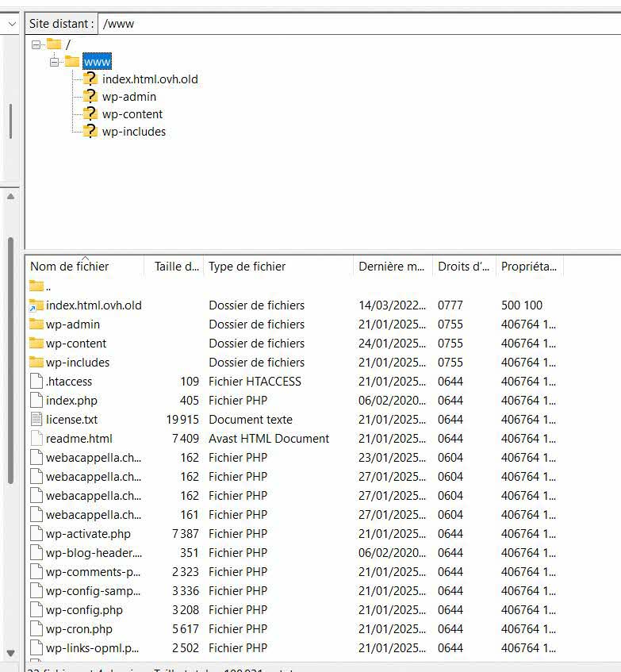Viewport: 621px width, 672px height.
Task: Click the "Dernière m..." column header
Action: click(392, 267)
